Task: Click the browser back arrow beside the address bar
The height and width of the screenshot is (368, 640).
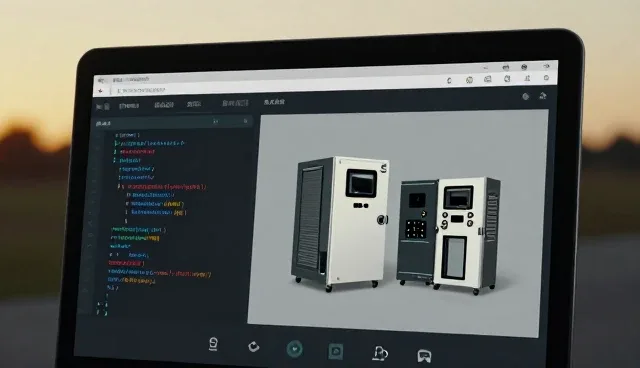Action: pyautogui.click(x=100, y=91)
